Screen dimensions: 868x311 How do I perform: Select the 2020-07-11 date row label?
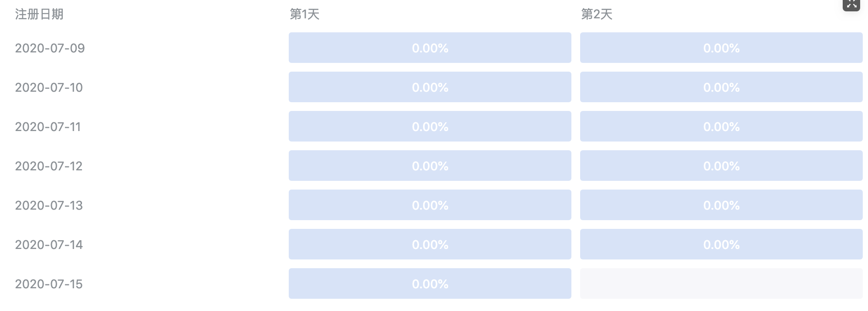pos(48,127)
